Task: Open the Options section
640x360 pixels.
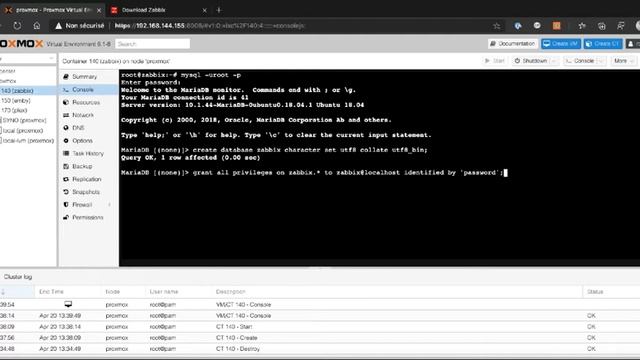Action: (82, 140)
